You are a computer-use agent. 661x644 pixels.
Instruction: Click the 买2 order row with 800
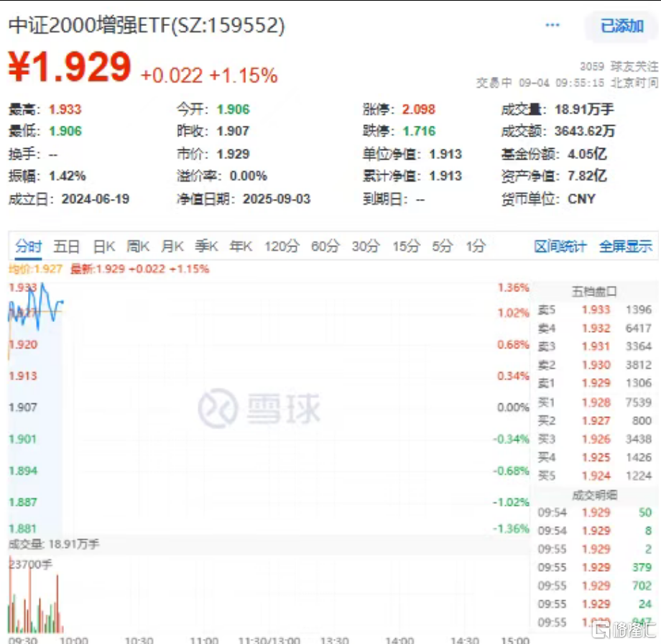point(594,420)
